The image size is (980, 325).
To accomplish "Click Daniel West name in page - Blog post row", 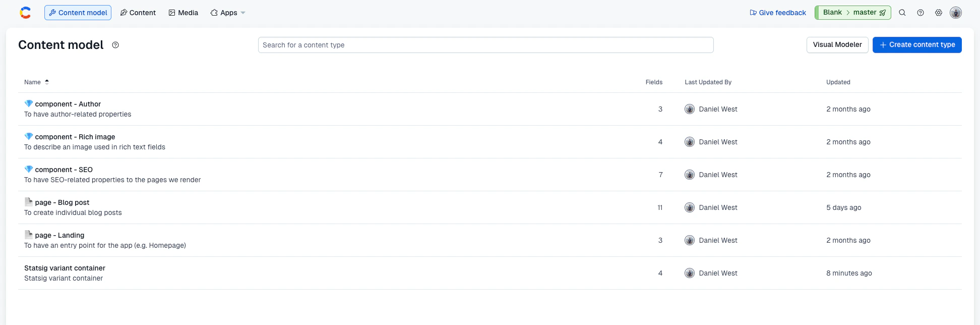I will pos(718,207).
